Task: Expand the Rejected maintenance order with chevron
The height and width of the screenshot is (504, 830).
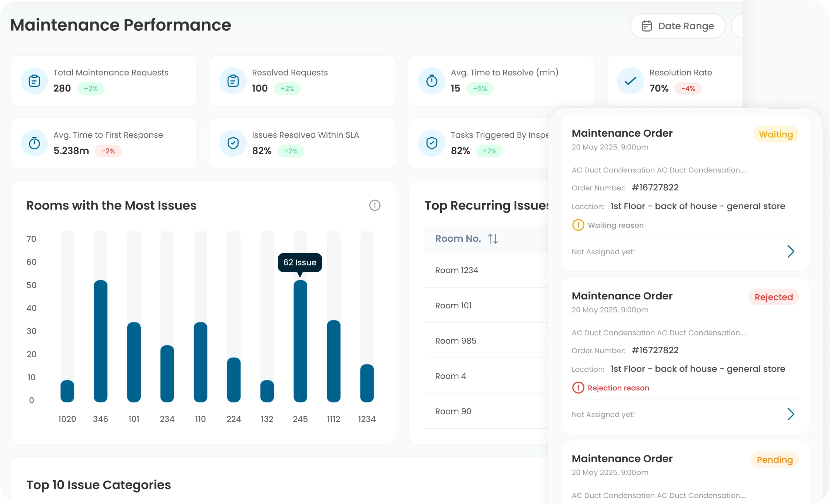Action: 790,414
